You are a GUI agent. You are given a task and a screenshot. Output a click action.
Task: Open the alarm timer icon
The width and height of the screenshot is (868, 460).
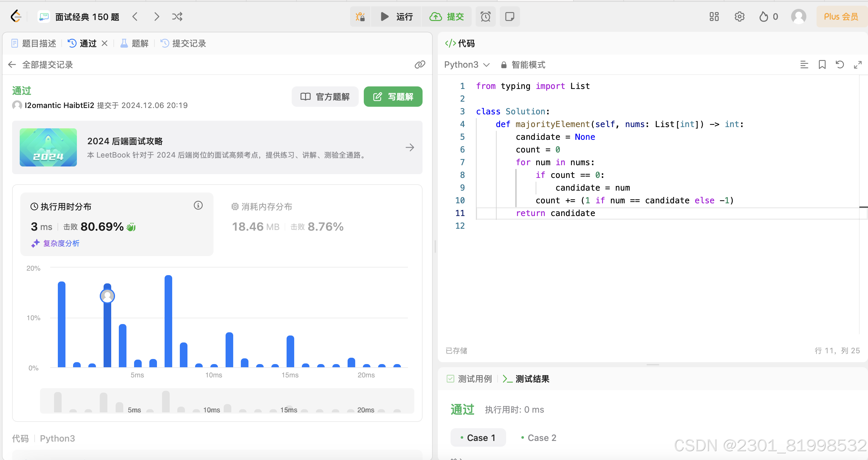pyautogui.click(x=485, y=17)
